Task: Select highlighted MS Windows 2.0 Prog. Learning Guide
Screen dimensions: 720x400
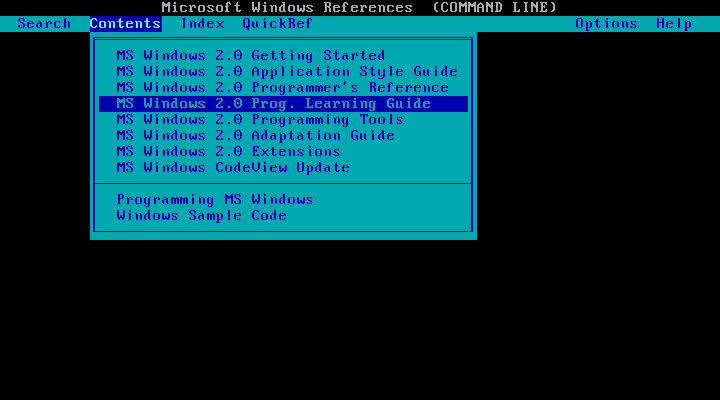Action: point(283,104)
